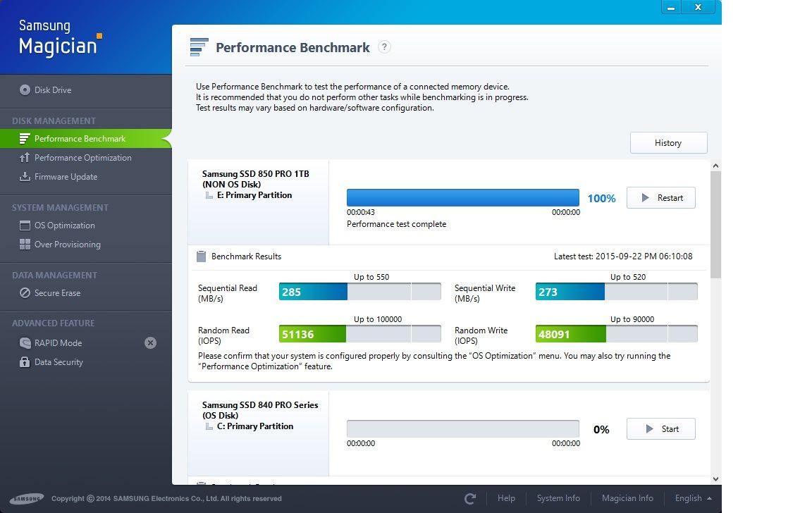This screenshot has width=812, height=513.
Task: Click the Up to 90000 label
Action: point(632,319)
